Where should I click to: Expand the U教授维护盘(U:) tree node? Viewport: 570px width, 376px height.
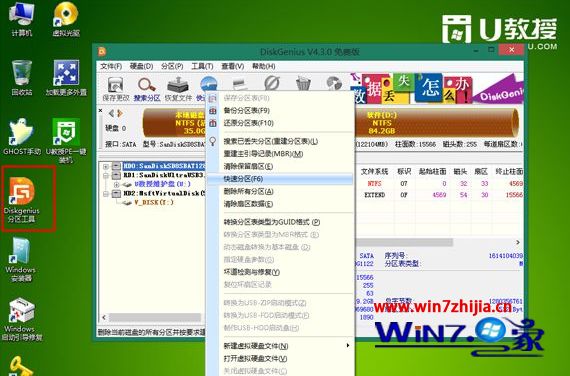(x=116, y=184)
